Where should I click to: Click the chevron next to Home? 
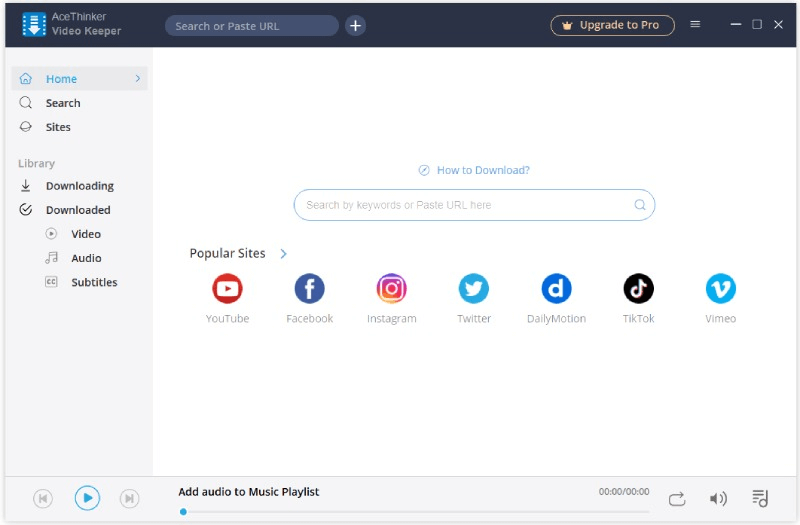(x=138, y=79)
